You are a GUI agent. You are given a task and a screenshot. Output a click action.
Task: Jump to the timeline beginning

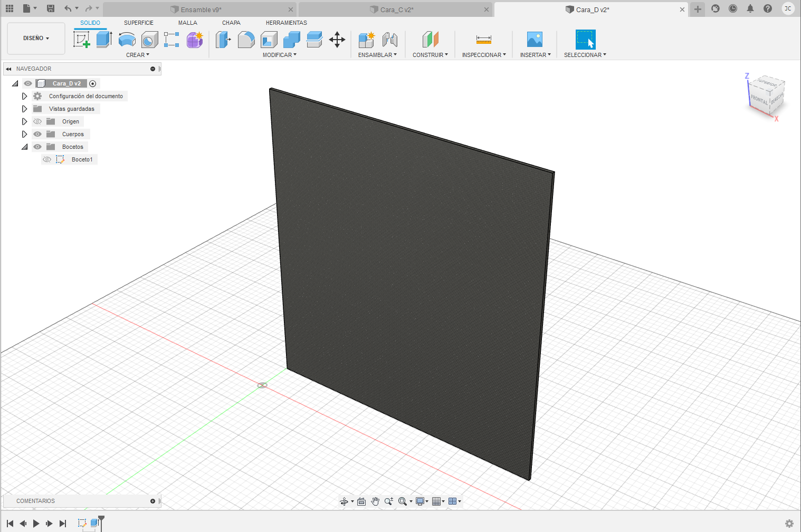point(10,524)
